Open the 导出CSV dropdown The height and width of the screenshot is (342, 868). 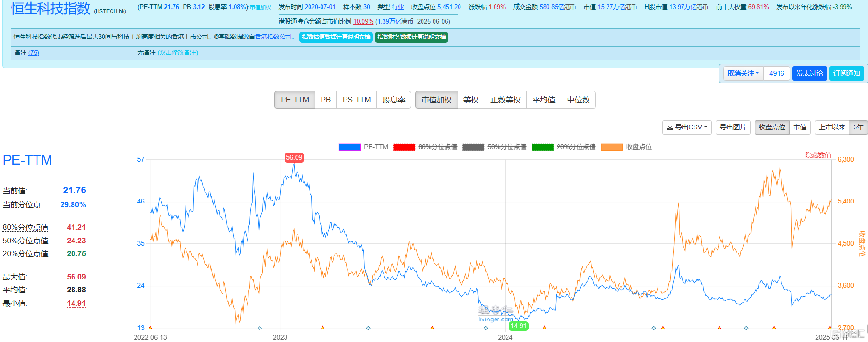[x=687, y=127]
